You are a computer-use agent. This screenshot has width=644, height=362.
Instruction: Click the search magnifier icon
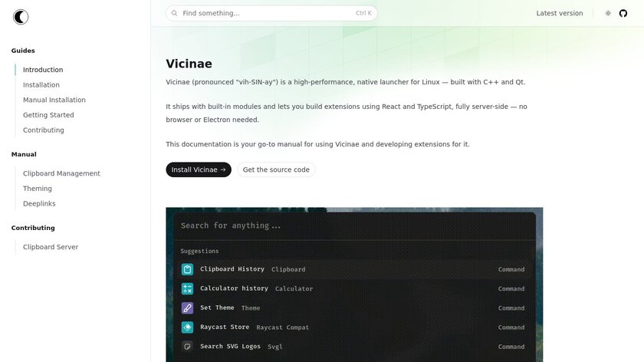click(175, 13)
